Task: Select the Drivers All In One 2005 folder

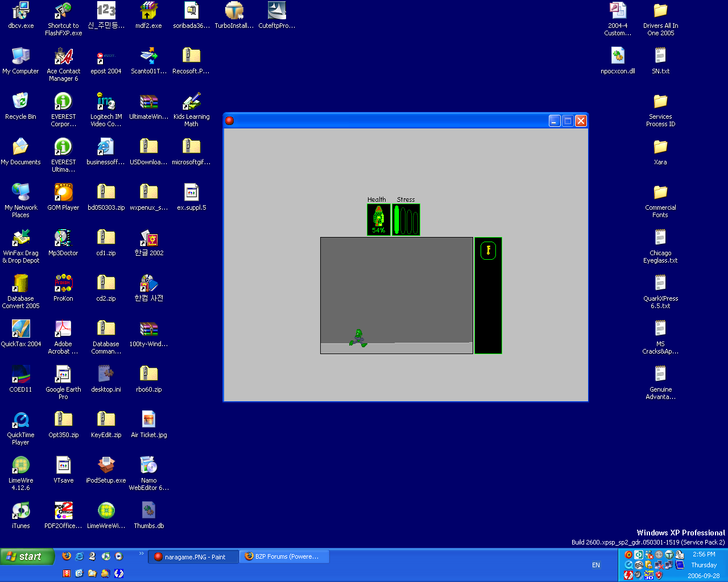Action: (660, 19)
